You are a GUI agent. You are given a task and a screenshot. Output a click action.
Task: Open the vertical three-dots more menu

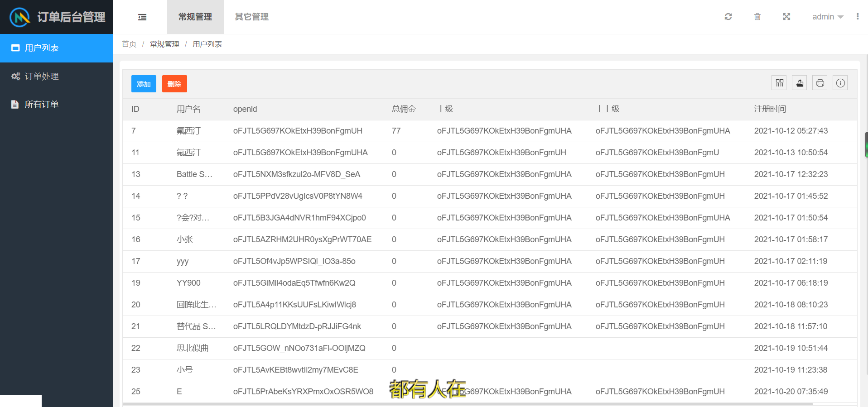tap(858, 17)
